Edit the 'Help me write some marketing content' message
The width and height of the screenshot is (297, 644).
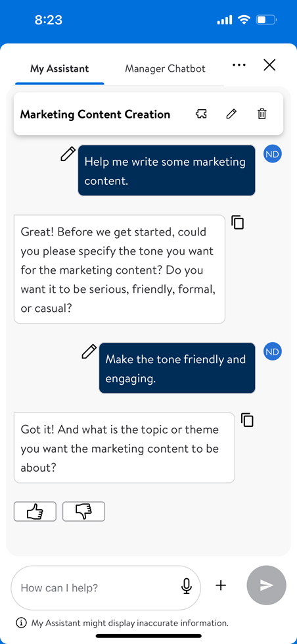(x=68, y=154)
